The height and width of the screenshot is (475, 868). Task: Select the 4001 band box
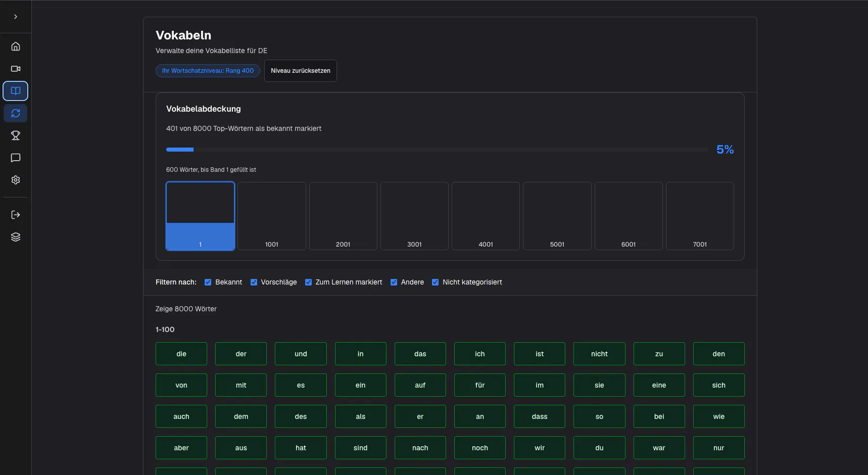pyautogui.click(x=486, y=216)
